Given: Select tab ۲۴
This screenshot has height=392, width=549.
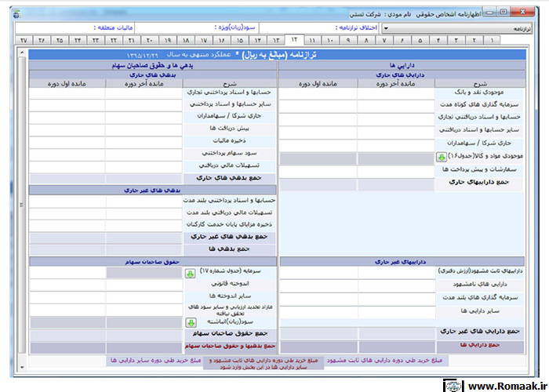Looking at the screenshot, I should [x=78, y=40].
